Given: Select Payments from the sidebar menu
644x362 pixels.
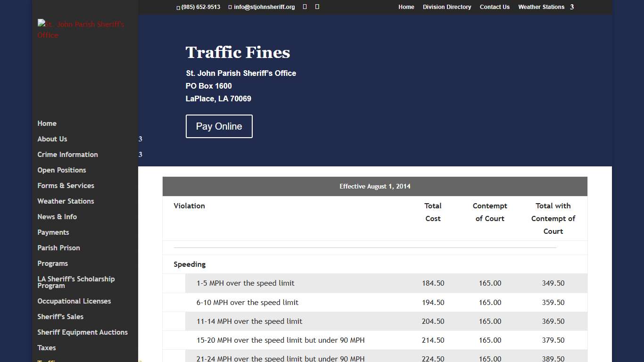Looking at the screenshot, I should pyautogui.click(x=53, y=232).
